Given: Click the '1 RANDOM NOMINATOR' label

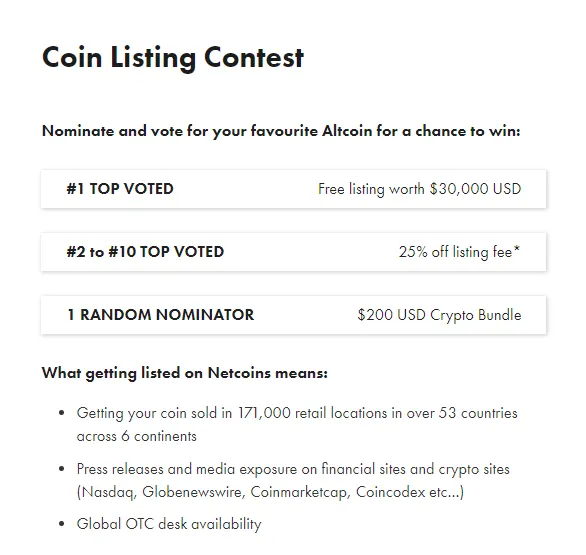Looking at the screenshot, I should pyautogui.click(x=161, y=315).
